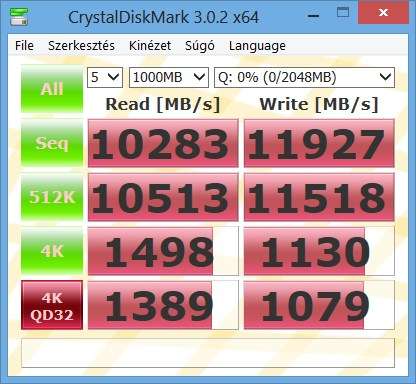The width and height of the screenshot is (416, 384).
Task: Click the 512K read result 10513
Action: tap(163, 197)
